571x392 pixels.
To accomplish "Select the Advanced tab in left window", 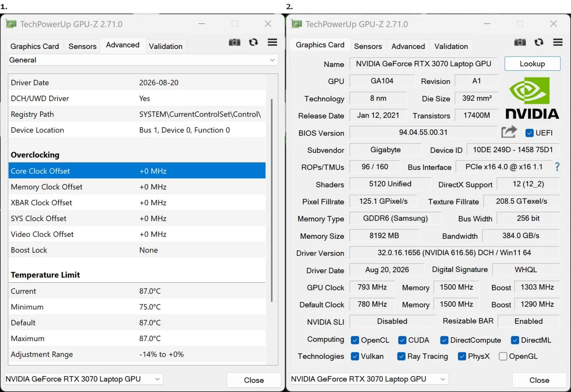I will (122, 45).
